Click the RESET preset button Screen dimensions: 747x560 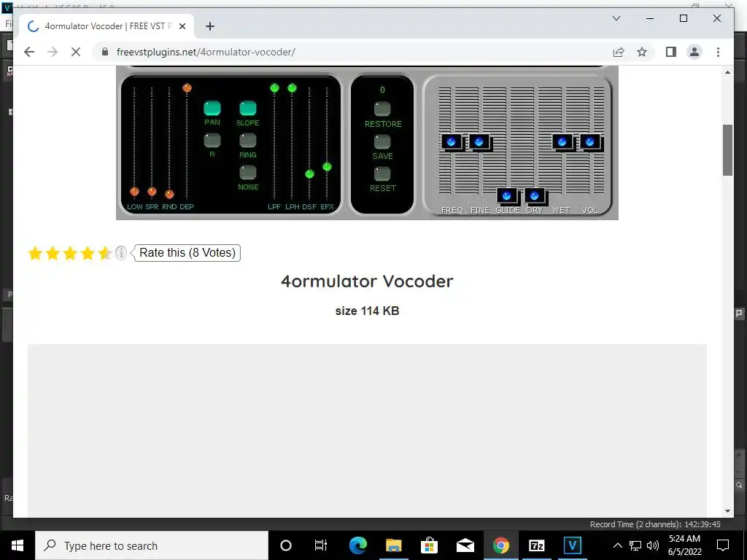click(x=382, y=174)
